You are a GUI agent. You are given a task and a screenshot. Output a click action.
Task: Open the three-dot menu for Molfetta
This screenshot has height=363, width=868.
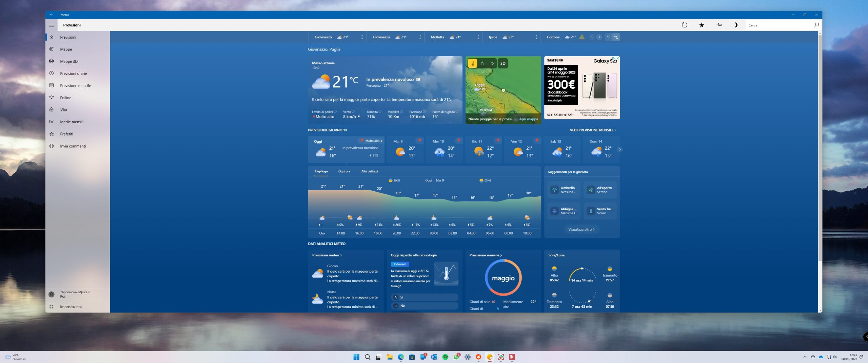click(x=478, y=37)
